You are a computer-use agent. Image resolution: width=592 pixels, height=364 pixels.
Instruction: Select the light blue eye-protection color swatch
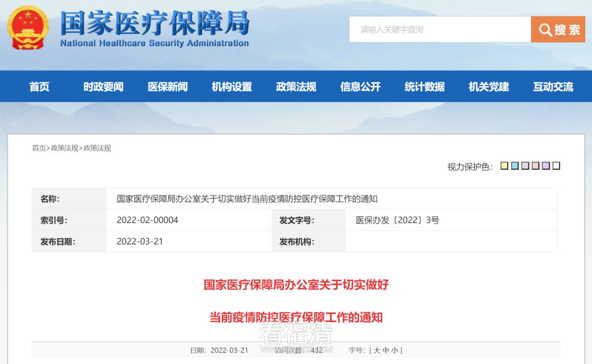tap(515, 166)
